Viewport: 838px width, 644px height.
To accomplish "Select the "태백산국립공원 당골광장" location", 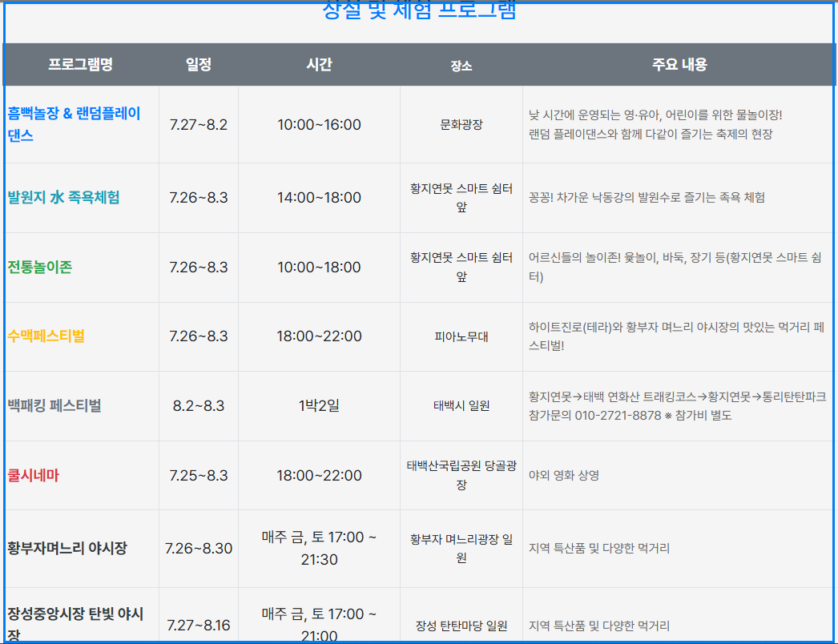I will (x=461, y=474).
